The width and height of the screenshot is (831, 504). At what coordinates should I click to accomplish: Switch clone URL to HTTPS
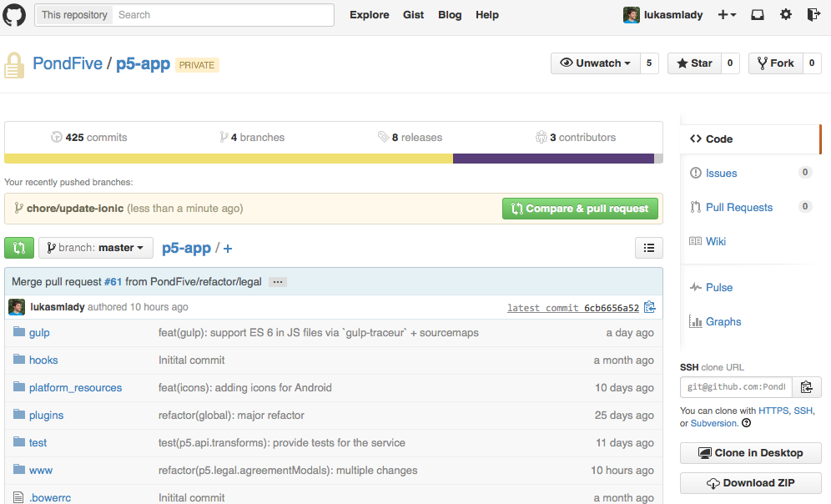[x=773, y=411]
